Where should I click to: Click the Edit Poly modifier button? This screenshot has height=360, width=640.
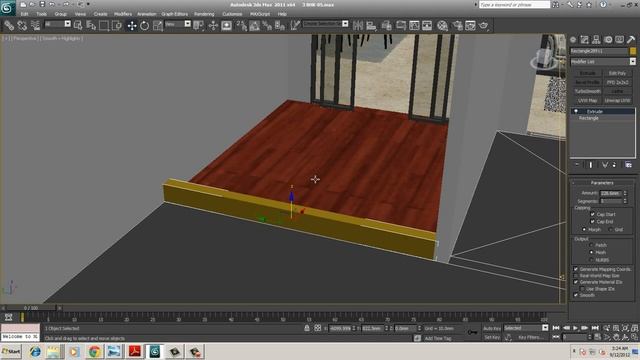click(617, 73)
